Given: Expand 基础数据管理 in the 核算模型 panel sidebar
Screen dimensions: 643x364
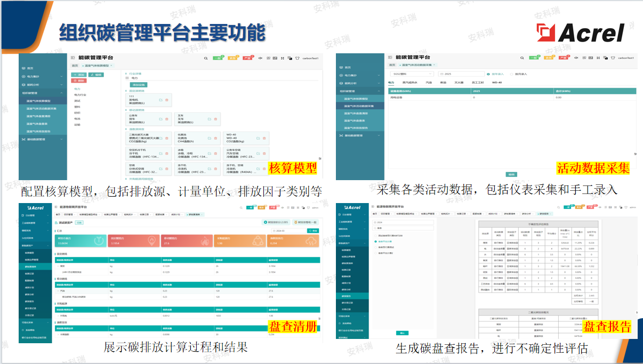Looking at the screenshot, I should tap(43, 139).
